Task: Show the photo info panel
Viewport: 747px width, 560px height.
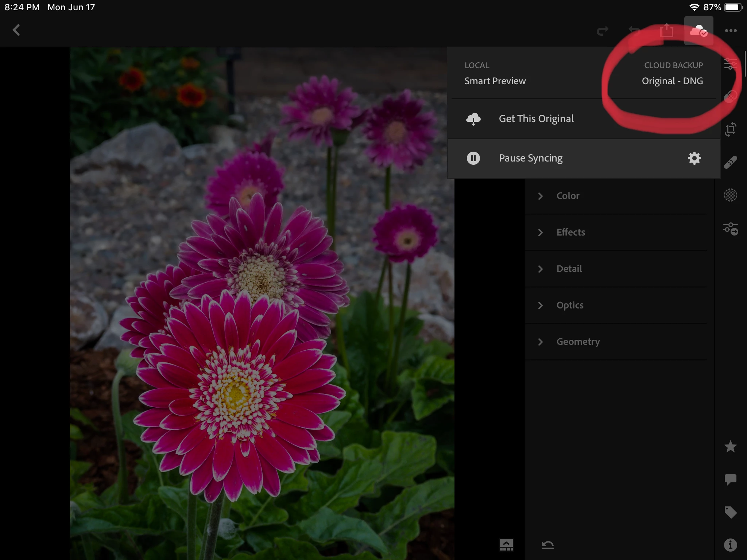Action: click(x=730, y=545)
